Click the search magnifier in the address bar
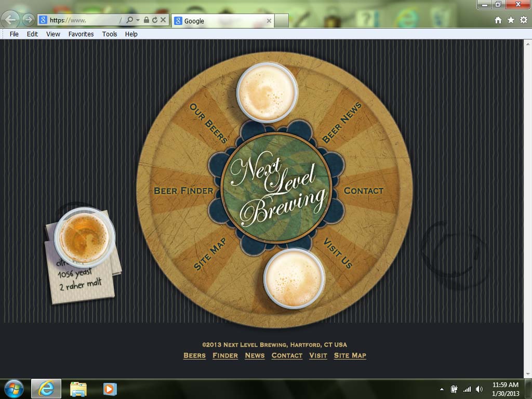 (130, 20)
